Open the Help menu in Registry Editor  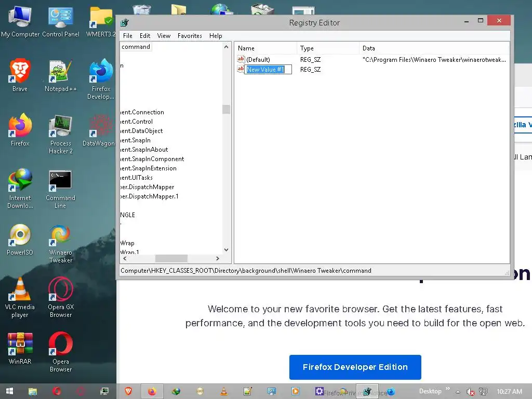(216, 36)
